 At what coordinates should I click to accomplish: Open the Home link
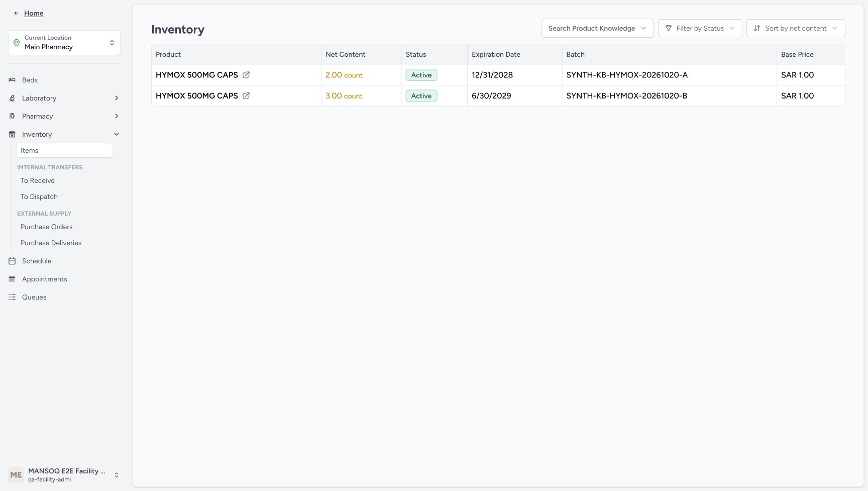point(34,13)
